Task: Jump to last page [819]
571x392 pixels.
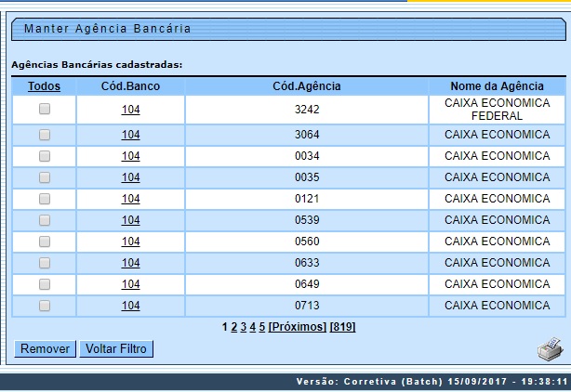Action: (x=342, y=327)
